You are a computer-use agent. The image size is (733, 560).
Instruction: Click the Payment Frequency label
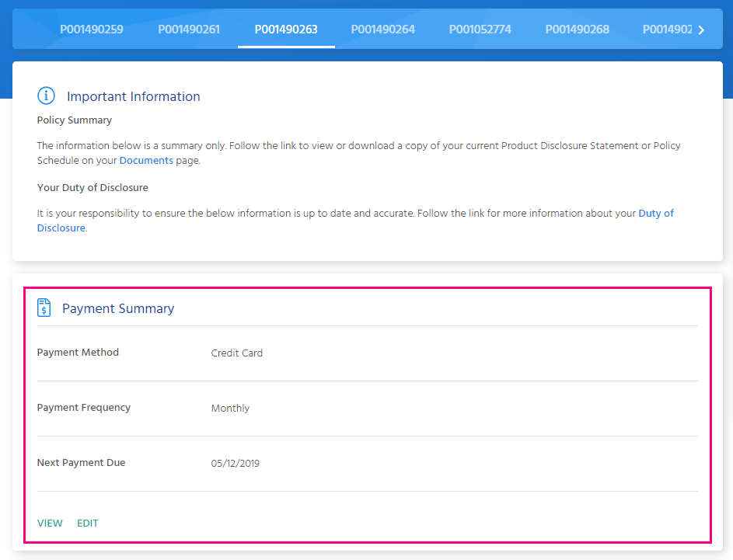click(x=84, y=407)
